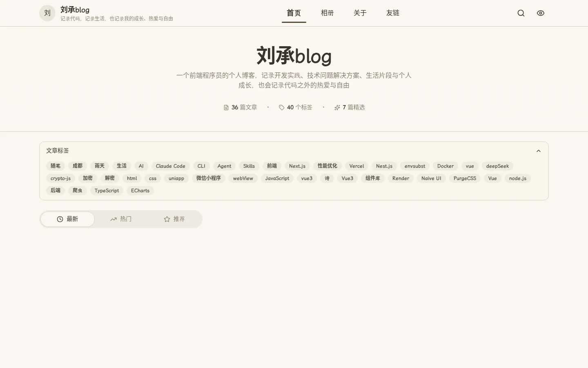Select the 爬虫 tag

click(78, 191)
